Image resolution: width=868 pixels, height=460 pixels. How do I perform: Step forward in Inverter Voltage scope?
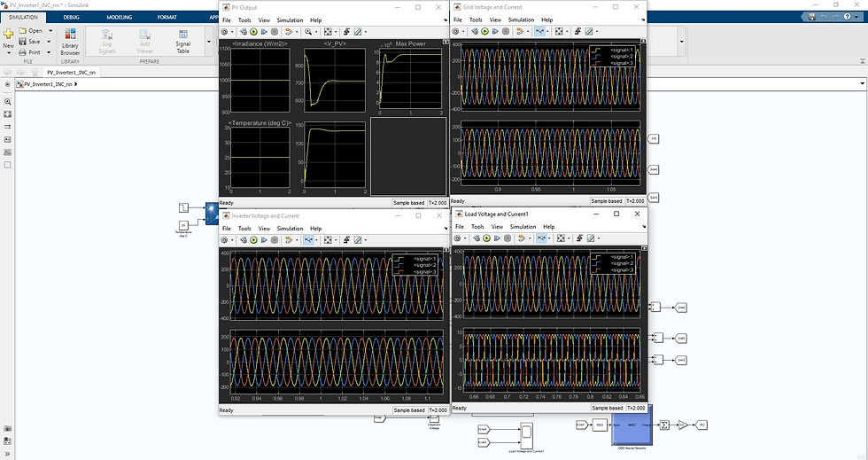point(264,240)
